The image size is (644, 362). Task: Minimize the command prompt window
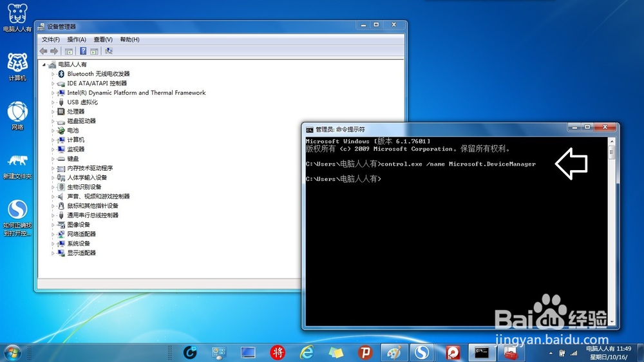[x=574, y=128]
